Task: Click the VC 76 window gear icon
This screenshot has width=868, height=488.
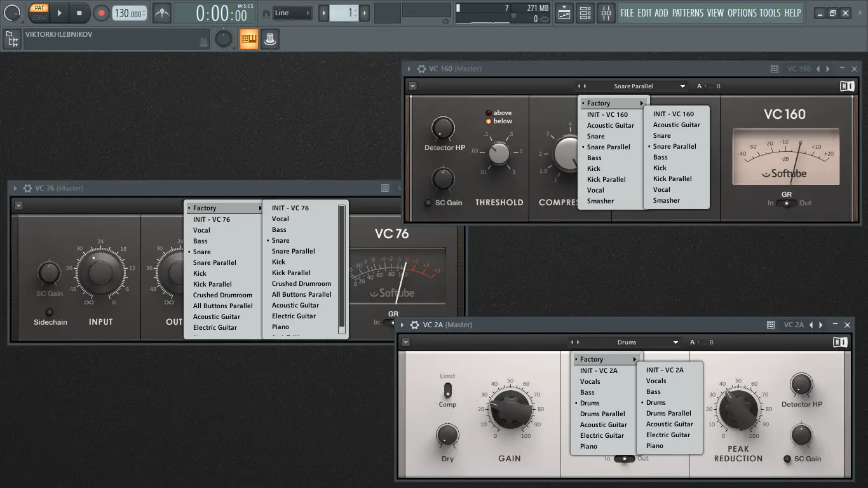Action: click(27, 188)
